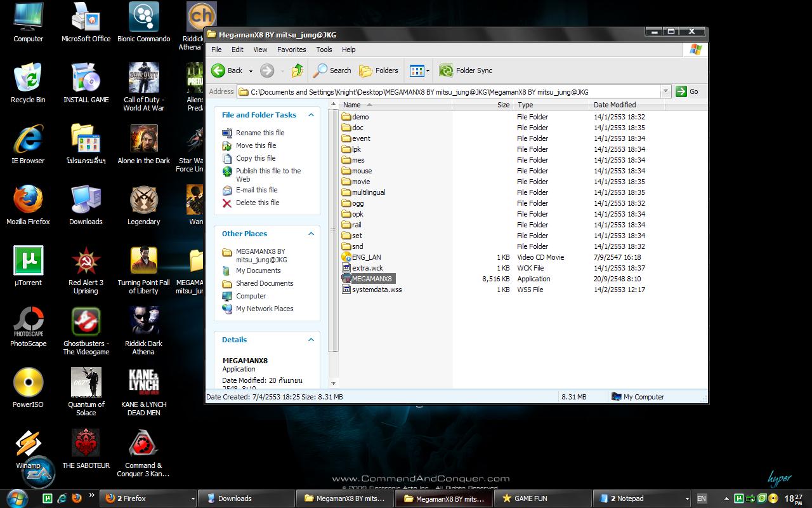Screen dimensions: 812x508
Task: Collapse the Details panel
Action: pos(311,340)
